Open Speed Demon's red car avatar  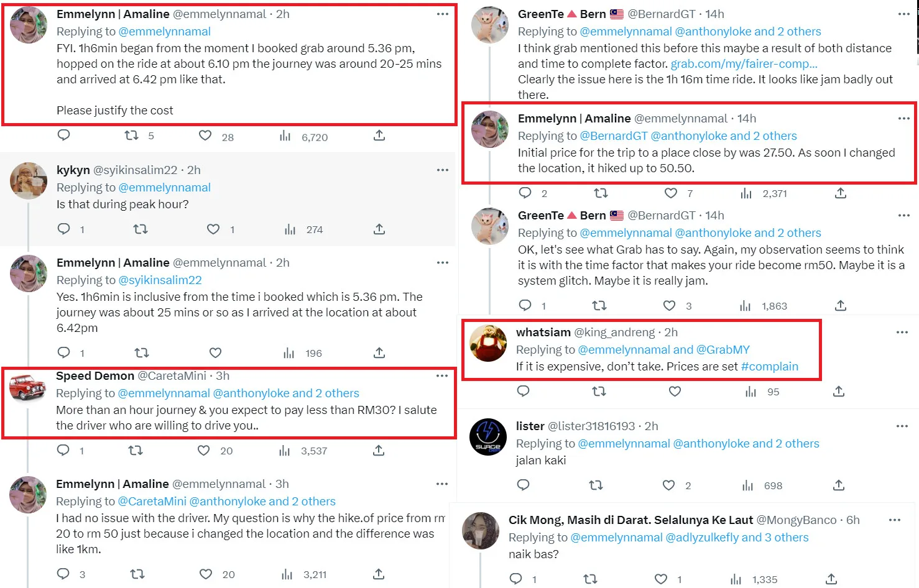click(x=28, y=388)
